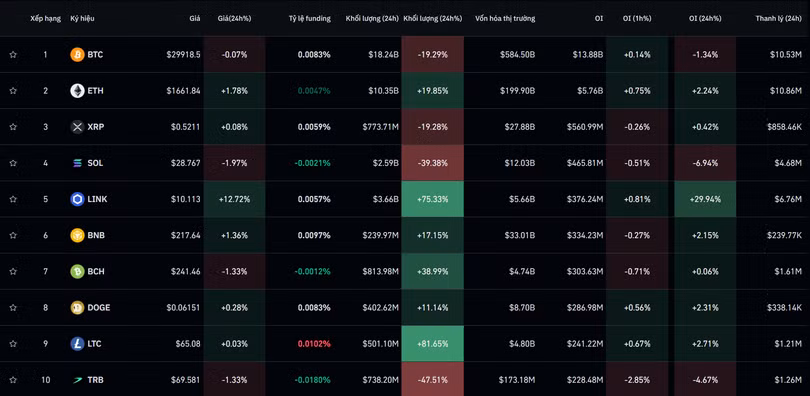Click LINK OI 24h change +29.94%
The width and height of the screenshot is (810, 396).
click(x=705, y=199)
